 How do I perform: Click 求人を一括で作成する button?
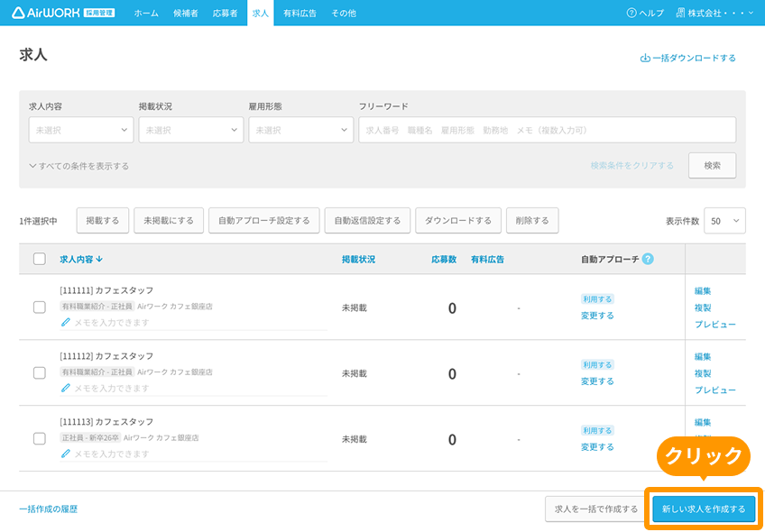[x=596, y=509]
